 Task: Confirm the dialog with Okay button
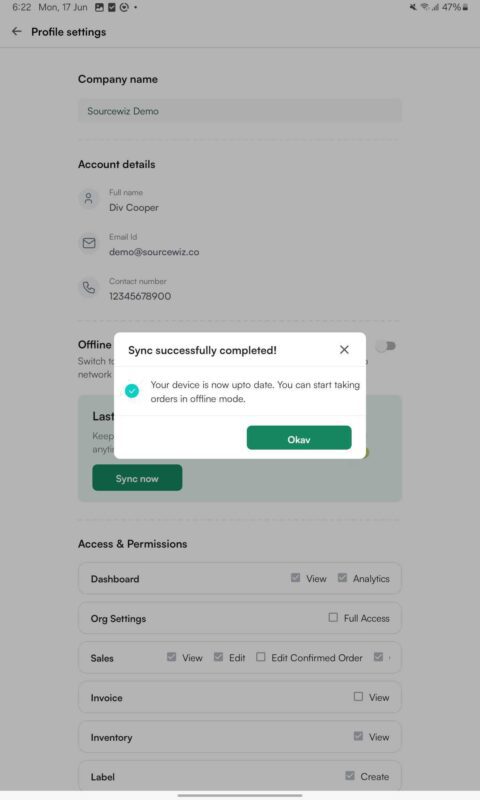click(299, 438)
